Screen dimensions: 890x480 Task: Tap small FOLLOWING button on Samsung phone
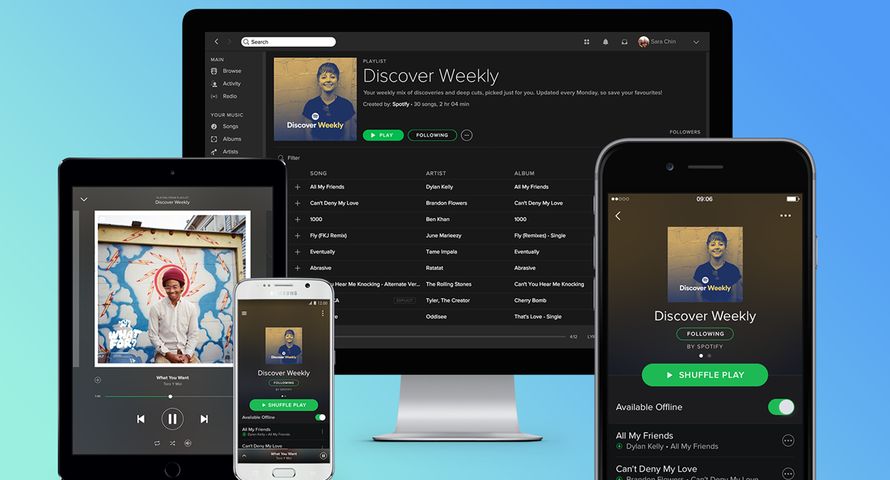tap(284, 383)
